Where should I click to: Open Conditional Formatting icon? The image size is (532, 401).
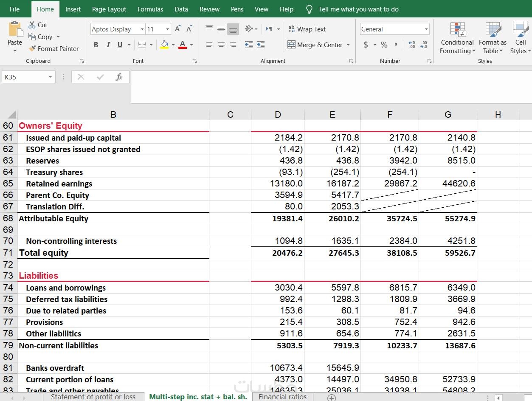[x=457, y=30]
